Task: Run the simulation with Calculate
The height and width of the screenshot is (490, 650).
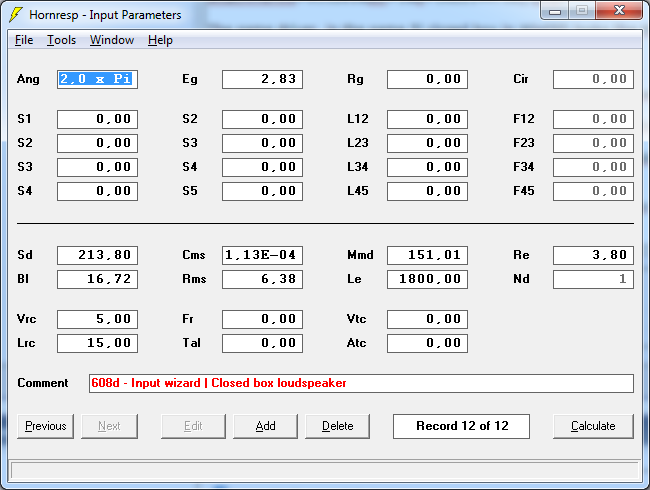Action: [593, 426]
